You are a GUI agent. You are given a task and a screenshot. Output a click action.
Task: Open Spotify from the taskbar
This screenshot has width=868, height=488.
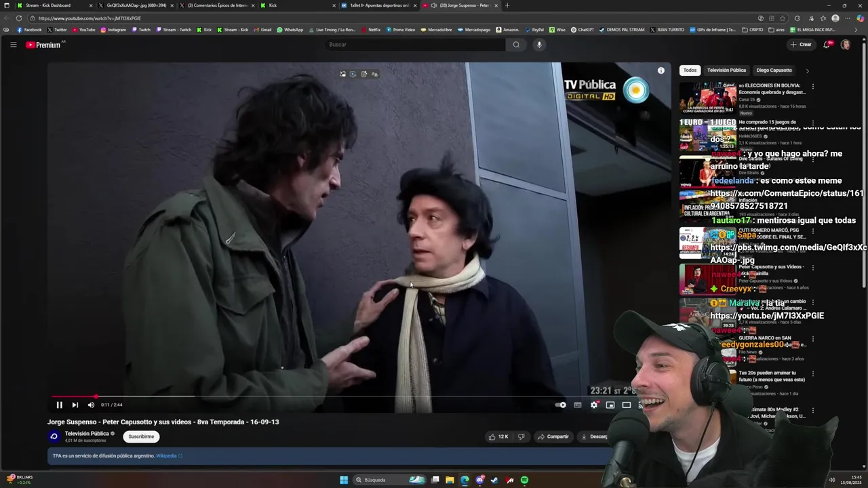[x=525, y=480]
